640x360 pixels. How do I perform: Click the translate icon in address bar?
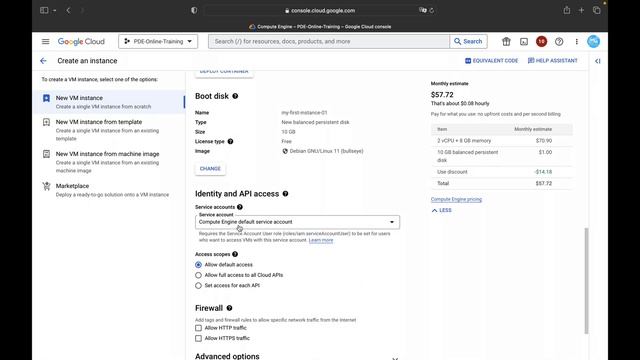pyautogui.click(x=422, y=10)
